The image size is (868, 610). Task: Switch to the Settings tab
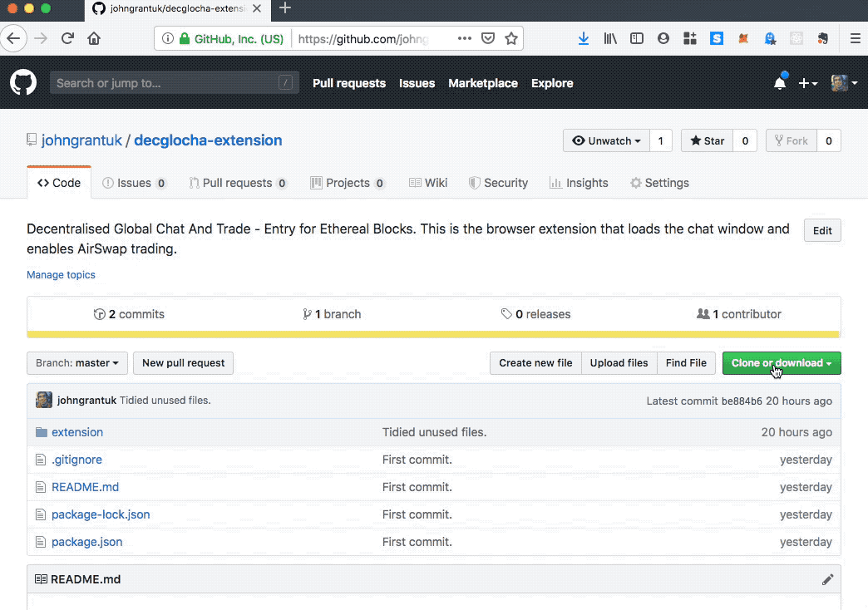point(659,183)
